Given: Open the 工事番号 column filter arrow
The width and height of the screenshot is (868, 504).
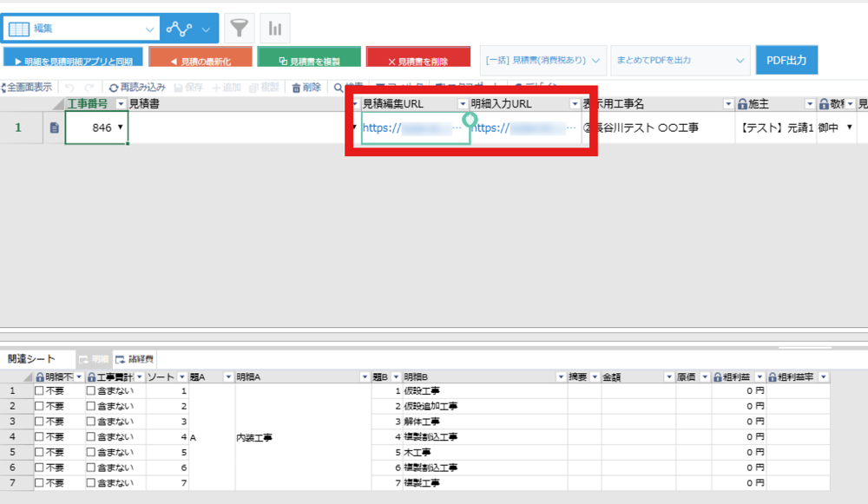Looking at the screenshot, I should [121, 104].
